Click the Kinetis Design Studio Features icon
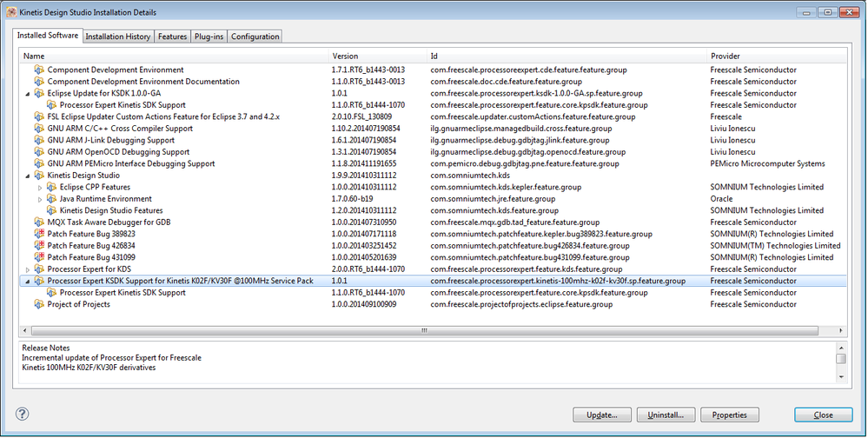Image resolution: width=868 pixels, height=438 pixels. [x=51, y=210]
